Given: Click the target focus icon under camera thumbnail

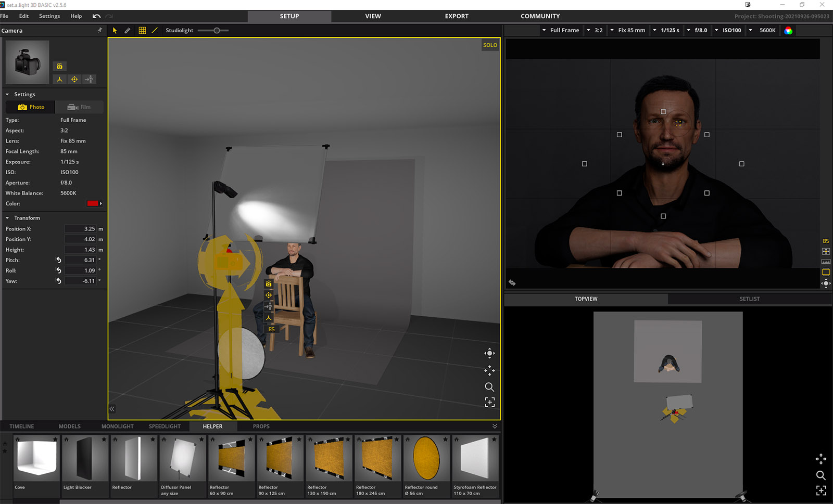Looking at the screenshot, I should click(74, 80).
